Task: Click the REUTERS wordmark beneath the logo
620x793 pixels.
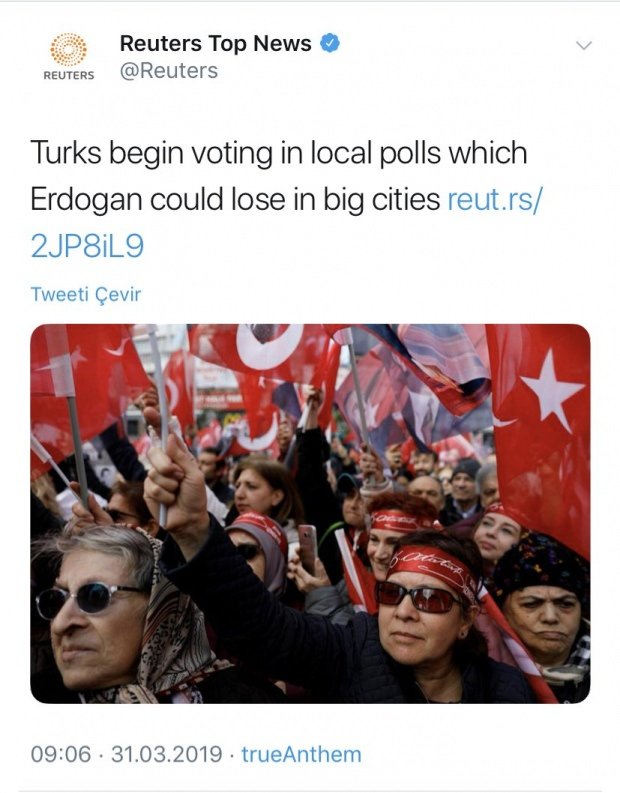Action: tap(69, 75)
